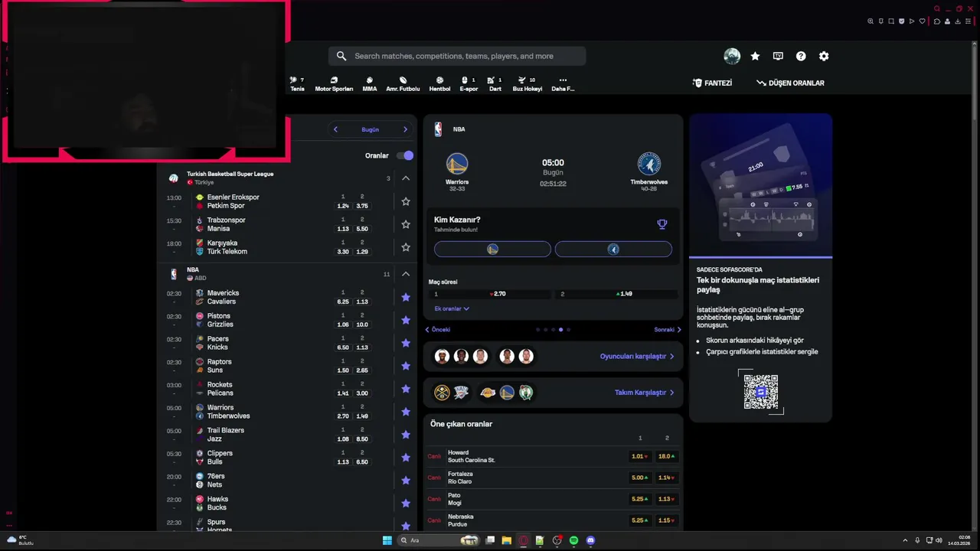Open the Warriors vs Timberwolves list row

(287, 412)
